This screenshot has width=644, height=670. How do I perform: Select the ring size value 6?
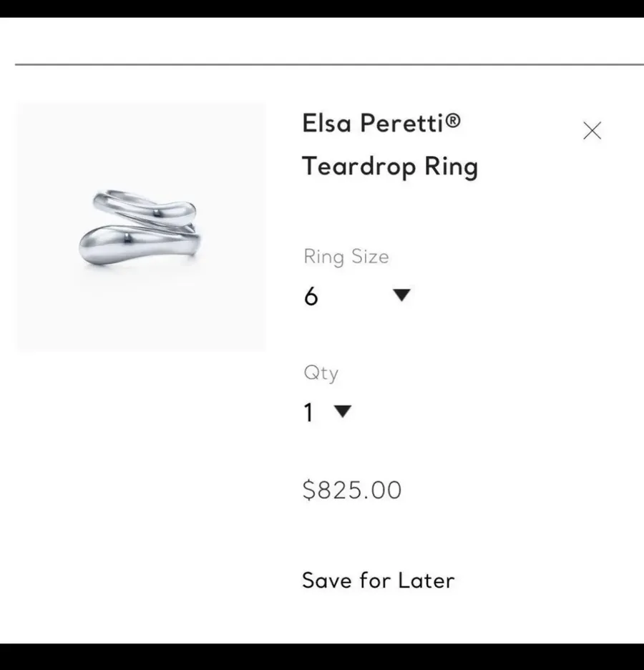[311, 296]
